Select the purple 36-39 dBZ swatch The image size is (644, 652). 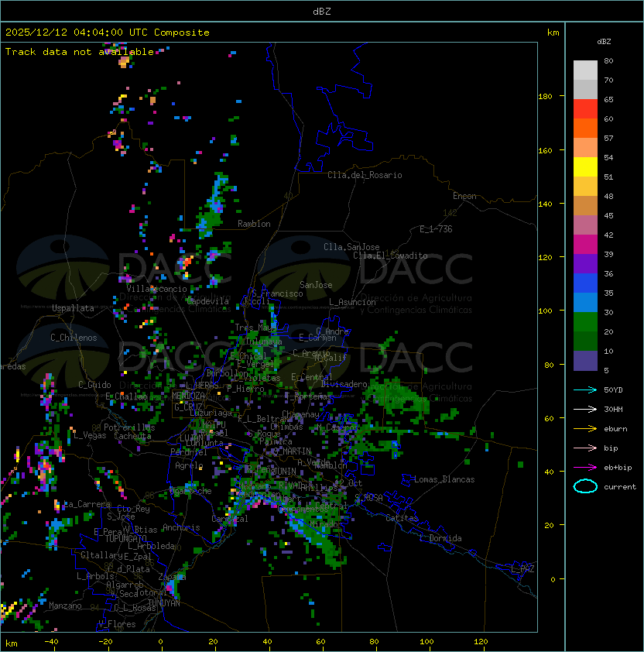[585, 263]
